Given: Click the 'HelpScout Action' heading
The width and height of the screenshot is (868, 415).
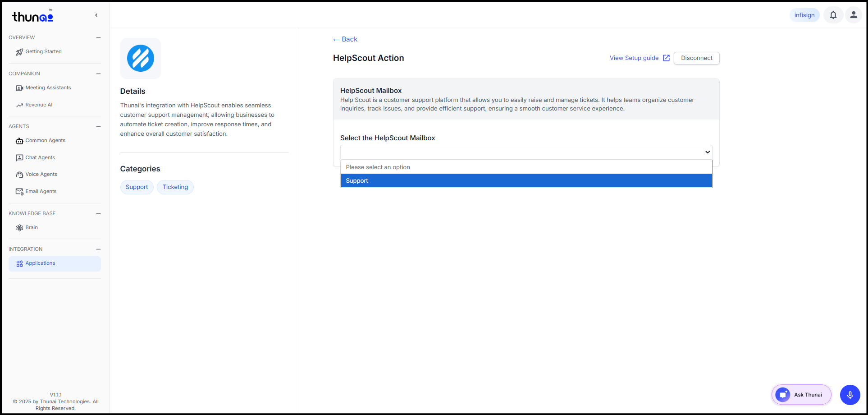Looking at the screenshot, I should tap(369, 58).
